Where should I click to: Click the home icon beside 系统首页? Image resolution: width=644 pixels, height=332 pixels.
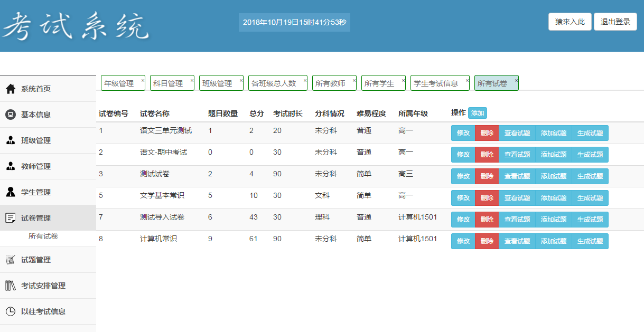pos(10,89)
